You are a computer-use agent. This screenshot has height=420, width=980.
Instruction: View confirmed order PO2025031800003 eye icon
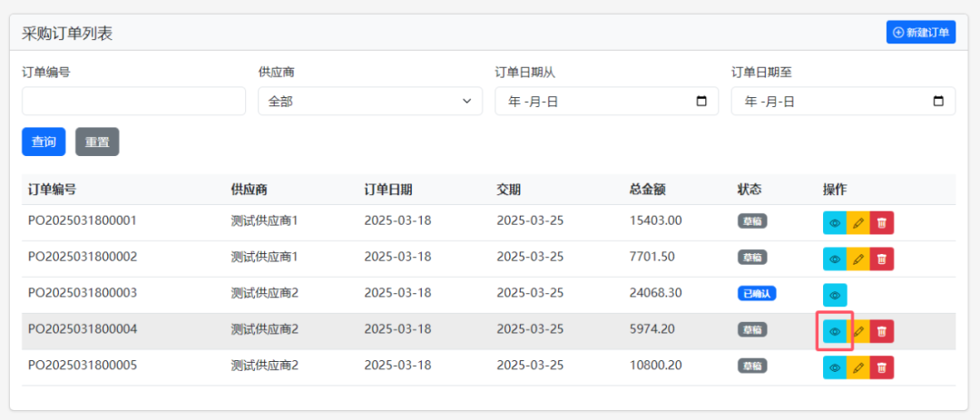pos(835,295)
